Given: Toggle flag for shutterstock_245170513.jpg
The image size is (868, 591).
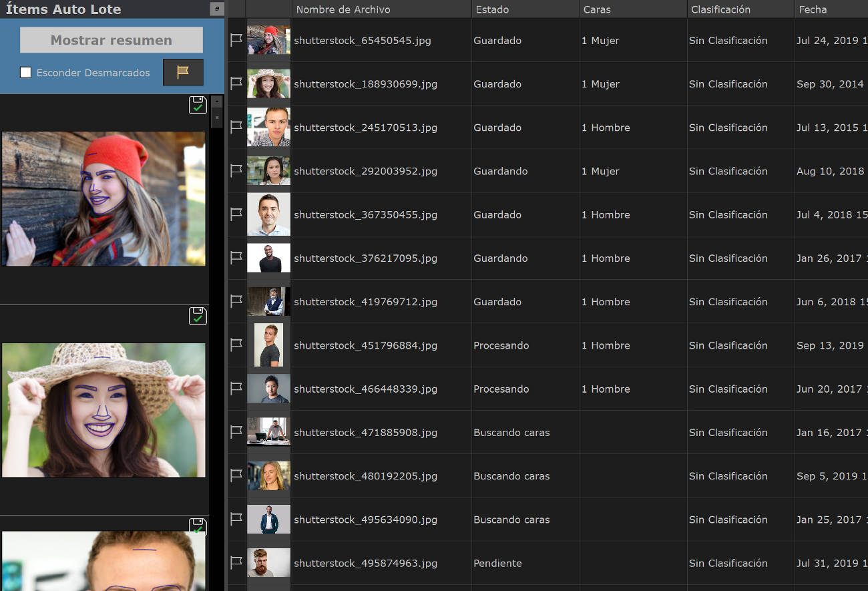Looking at the screenshot, I should coord(236,127).
